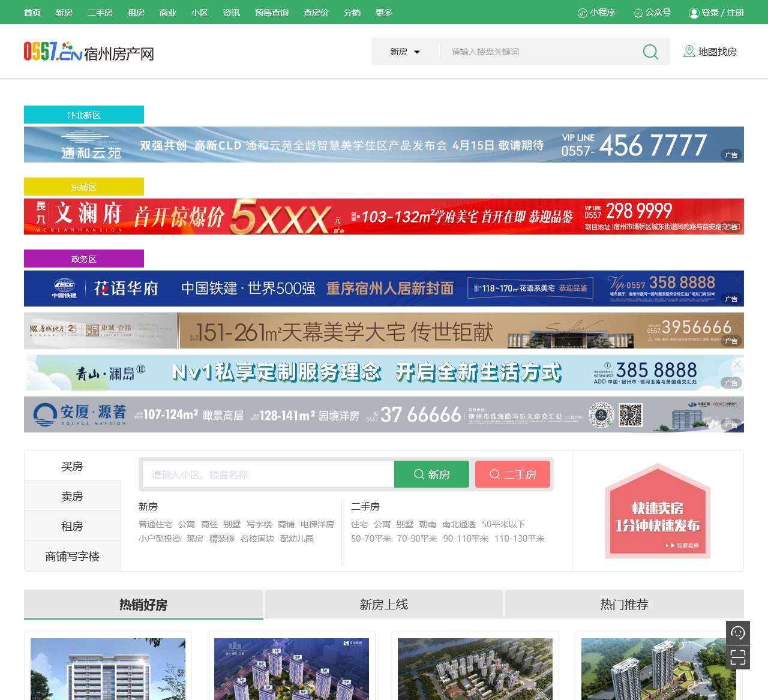Filter second-hand homes by 50平米以下
768x700 pixels.
(x=503, y=524)
